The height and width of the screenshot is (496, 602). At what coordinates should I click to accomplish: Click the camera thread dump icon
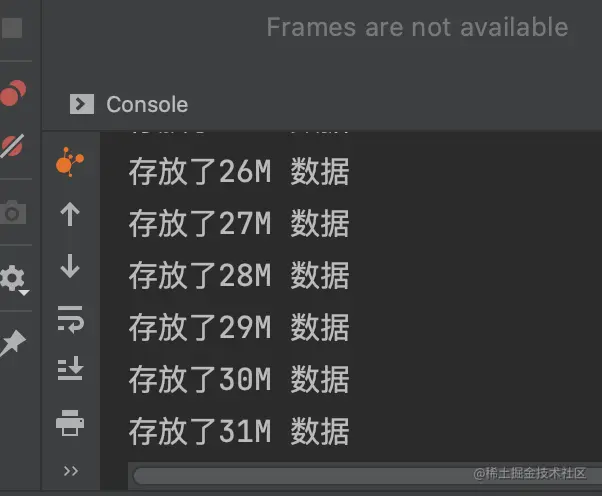tap(13, 212)
